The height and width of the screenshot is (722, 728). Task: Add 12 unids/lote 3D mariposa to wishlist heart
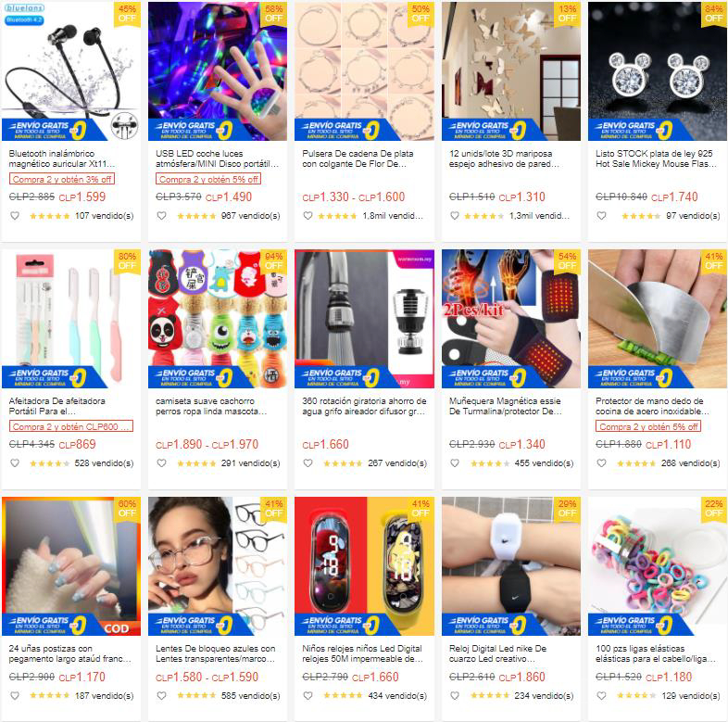coord(455,216)
